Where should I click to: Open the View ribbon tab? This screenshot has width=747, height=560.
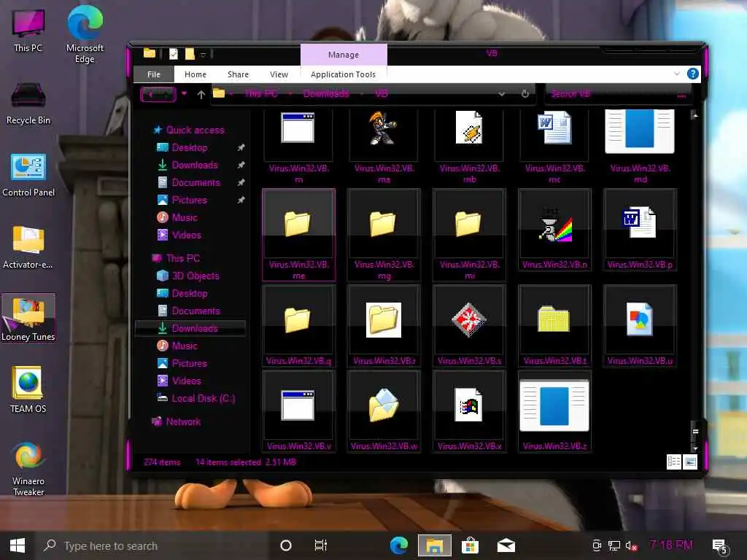[x=279, y=74]
